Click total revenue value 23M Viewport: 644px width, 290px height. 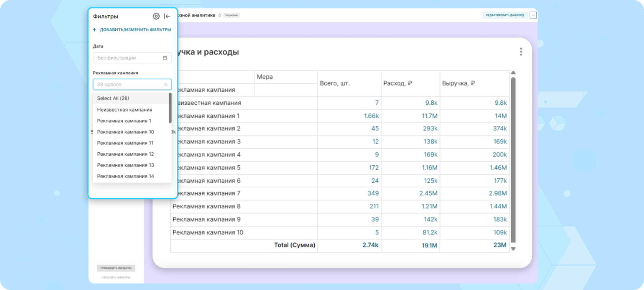pos(500,245)
